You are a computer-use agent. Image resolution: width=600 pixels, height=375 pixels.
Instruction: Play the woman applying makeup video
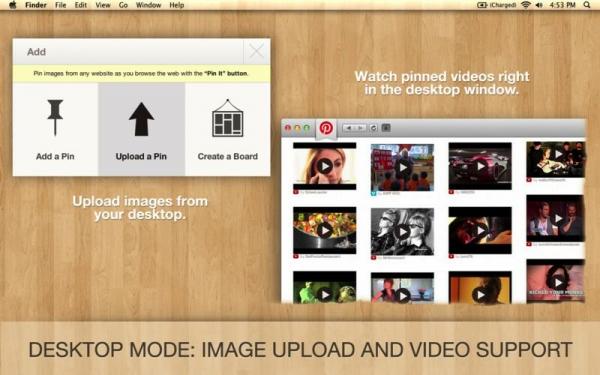pos(324,166)
